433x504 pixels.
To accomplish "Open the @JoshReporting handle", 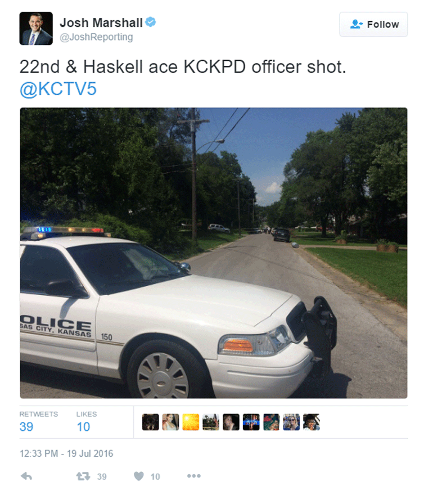I will 96,37.
